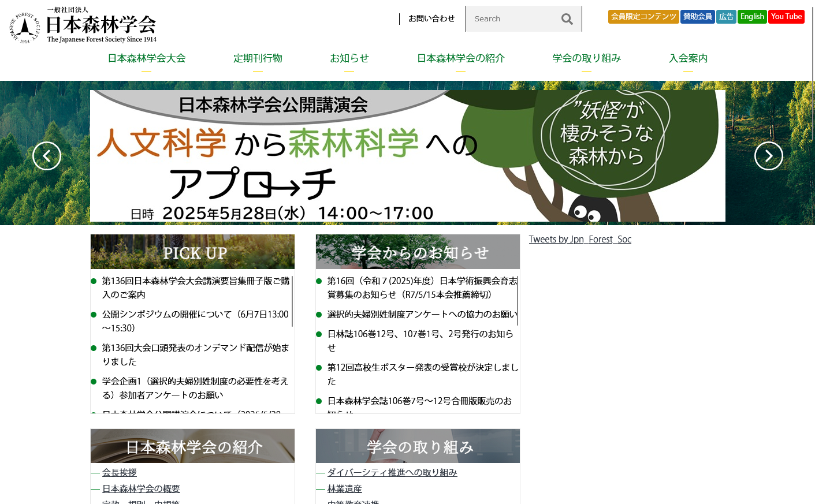The image size is (815, 504).
Task: Open the 賛助会員 supporting members page
Action: (x=697, y=17)
